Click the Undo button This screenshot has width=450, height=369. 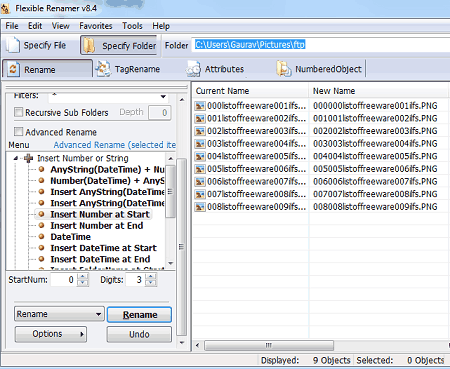(x=139, y=334)
